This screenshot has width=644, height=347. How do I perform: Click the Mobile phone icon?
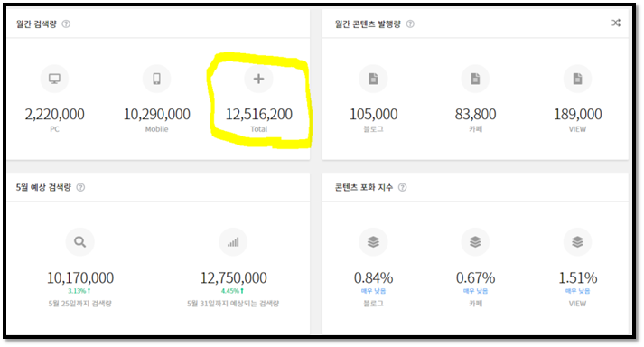point(156,79)
